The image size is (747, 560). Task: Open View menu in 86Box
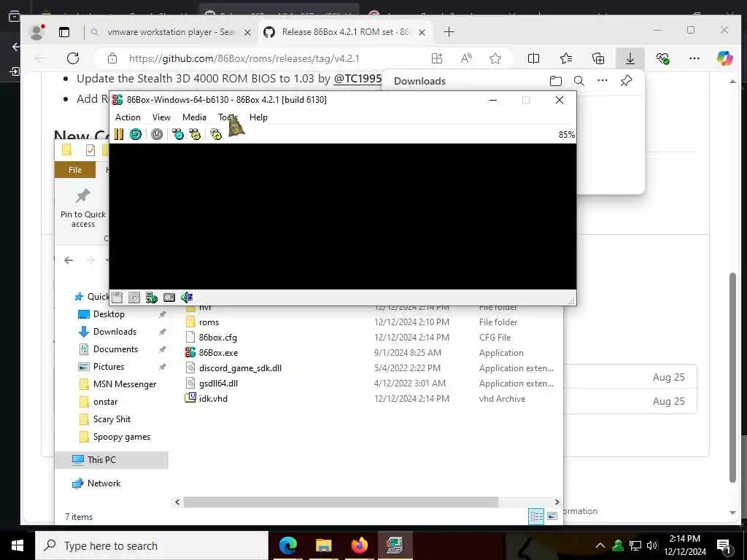[x=161, y=117]
